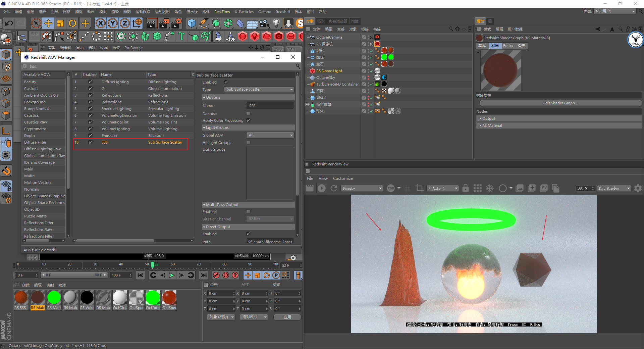Open Global AOV dropdown set to All
644x349 pixels.
tap(270, 135)
